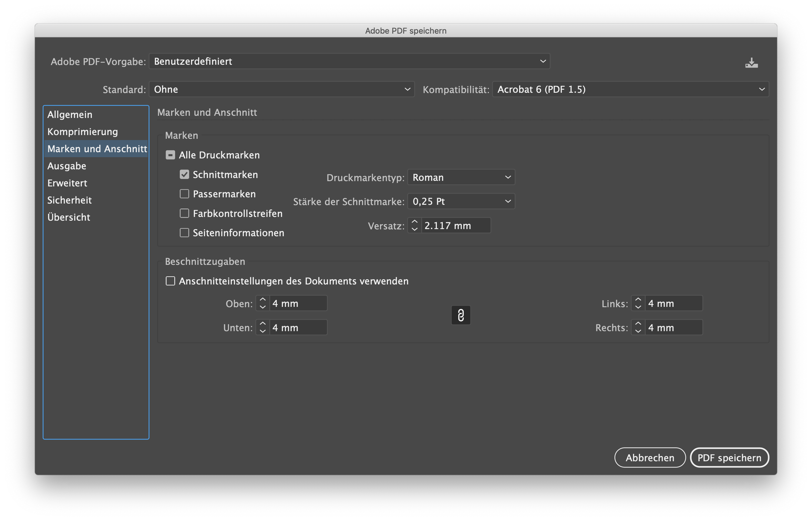Increase Versatz value with up arrow
Screen dimensions: 812x521
pyautogui.click(x=414, y=222)
